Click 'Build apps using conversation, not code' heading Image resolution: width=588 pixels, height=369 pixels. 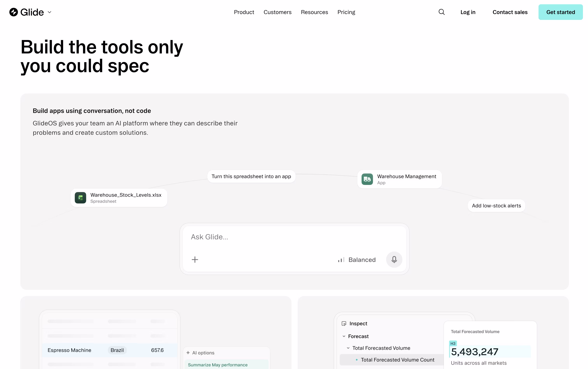point(92,111)
